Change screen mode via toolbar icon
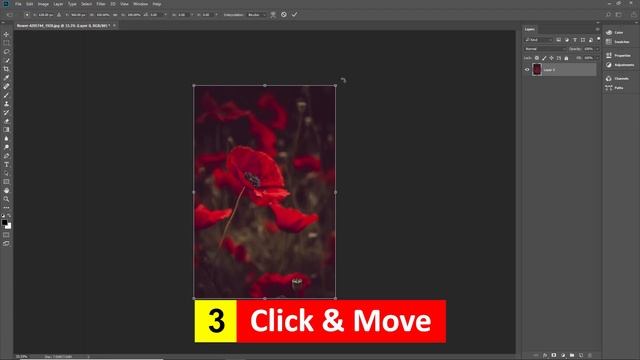Viewport: 640px width, 360px height. click(6, 243)
